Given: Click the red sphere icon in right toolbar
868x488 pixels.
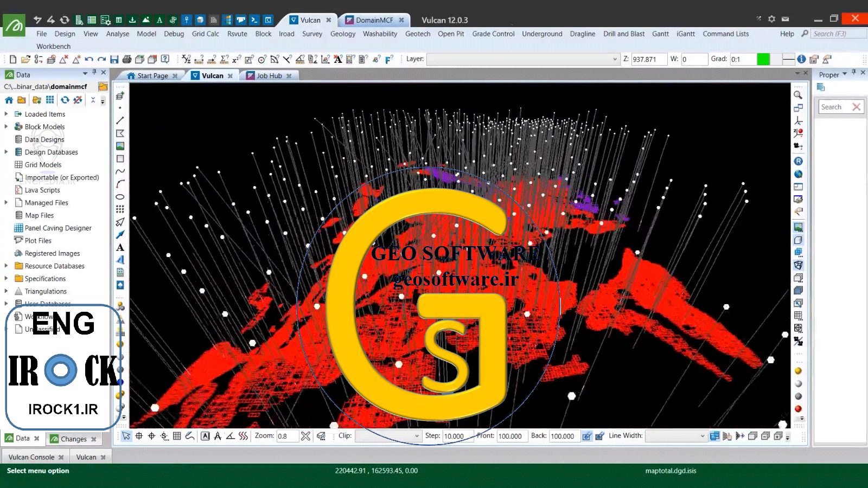Looking at the screenshot, I should tap(798, 409).
